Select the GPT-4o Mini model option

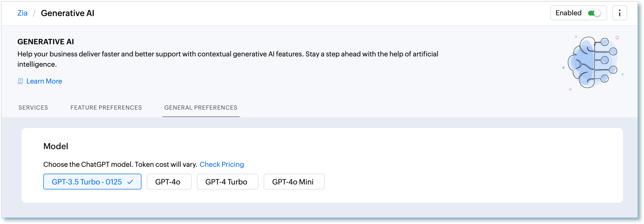[x=294, y=182]
